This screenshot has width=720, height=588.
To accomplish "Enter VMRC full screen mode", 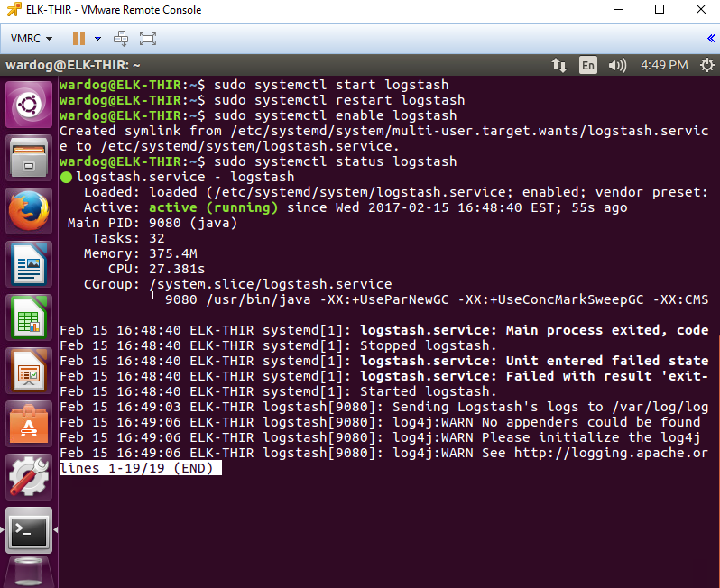I will point(147,39).
